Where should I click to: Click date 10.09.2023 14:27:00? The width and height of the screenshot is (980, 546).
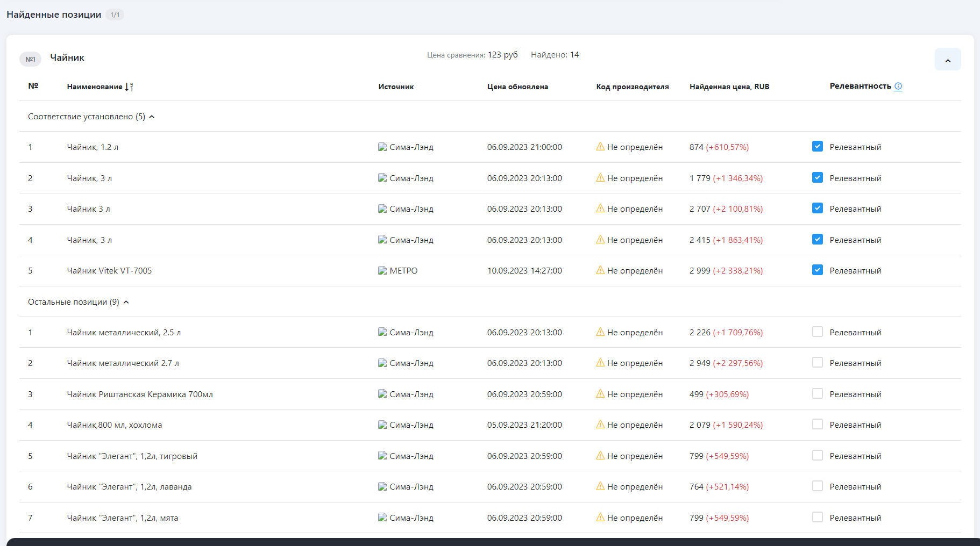524,271
